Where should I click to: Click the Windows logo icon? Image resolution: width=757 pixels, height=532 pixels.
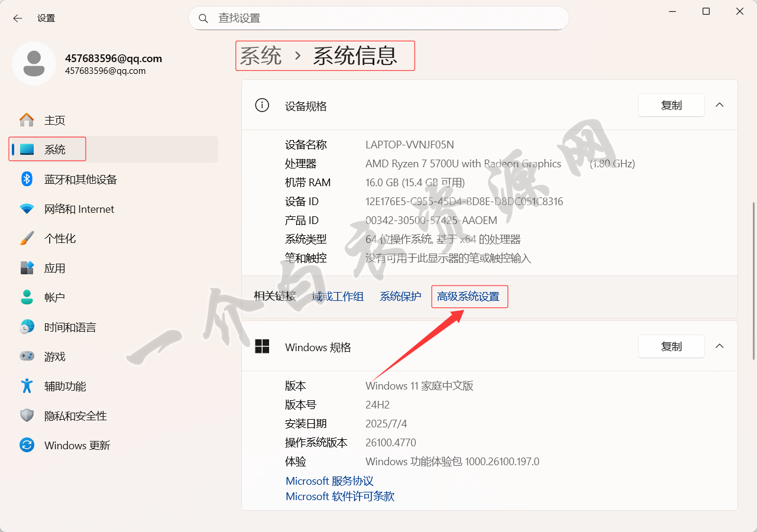pos(262,346)
